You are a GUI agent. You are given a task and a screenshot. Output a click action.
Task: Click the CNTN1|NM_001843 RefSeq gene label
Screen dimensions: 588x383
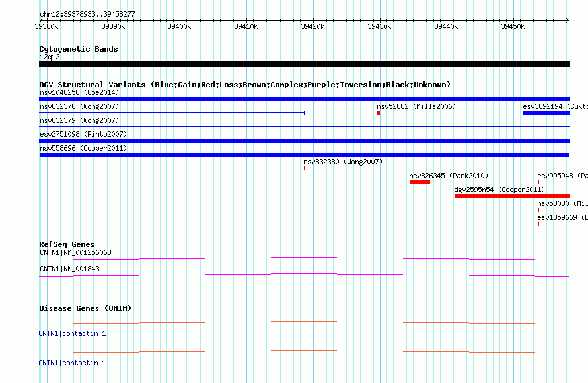[x=69, y=269]
